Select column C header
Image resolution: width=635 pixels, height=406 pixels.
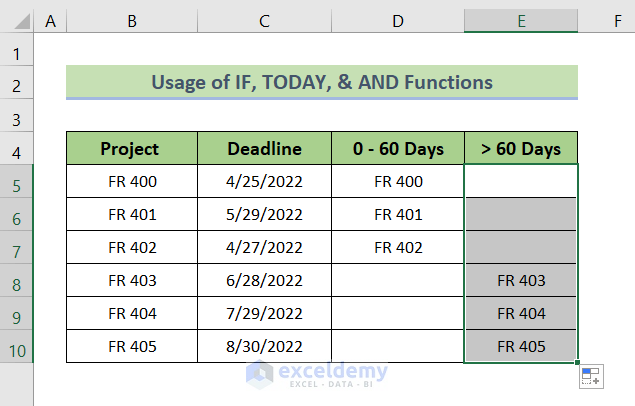[x=264, y=19]
